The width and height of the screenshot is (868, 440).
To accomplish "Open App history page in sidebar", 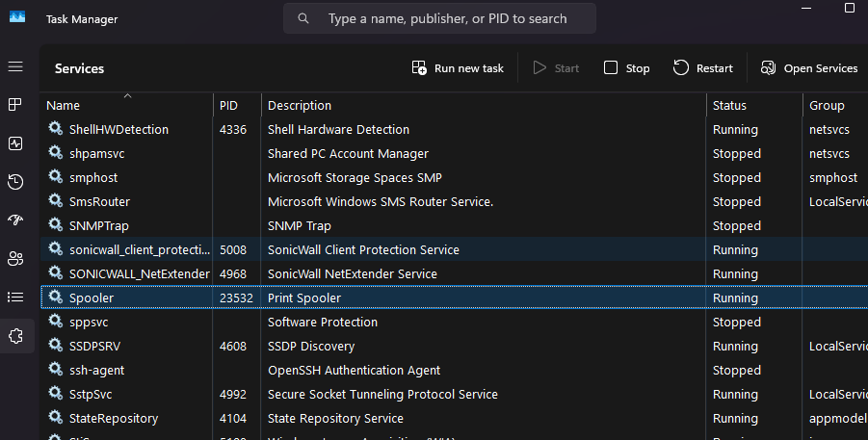I will click(x=15, y=182).
